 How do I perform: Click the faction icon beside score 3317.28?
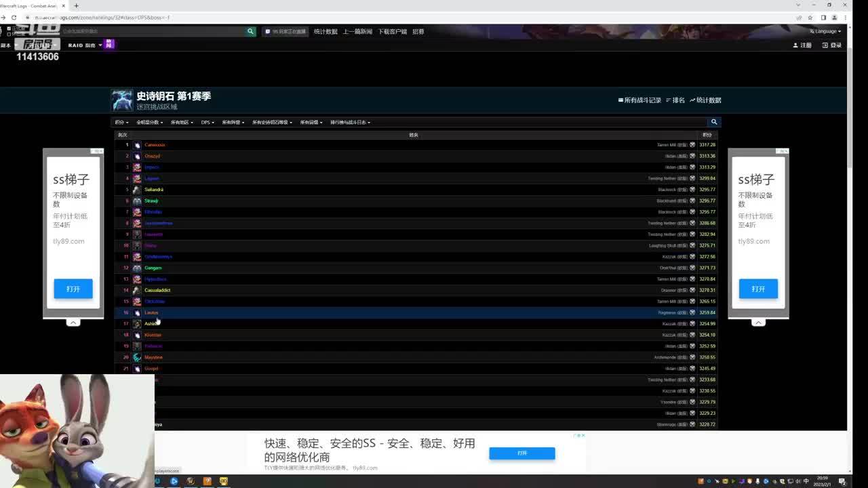[692, 145]
